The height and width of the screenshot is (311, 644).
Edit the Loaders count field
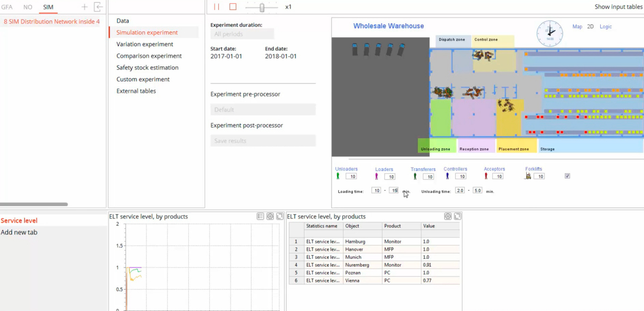(x=390, y=177)
